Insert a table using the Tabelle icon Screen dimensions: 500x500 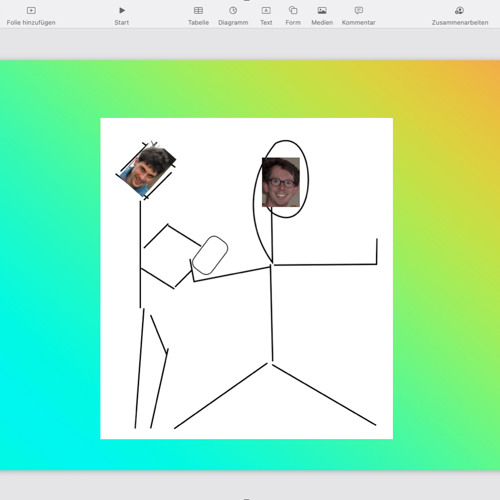tap(198, 11)
